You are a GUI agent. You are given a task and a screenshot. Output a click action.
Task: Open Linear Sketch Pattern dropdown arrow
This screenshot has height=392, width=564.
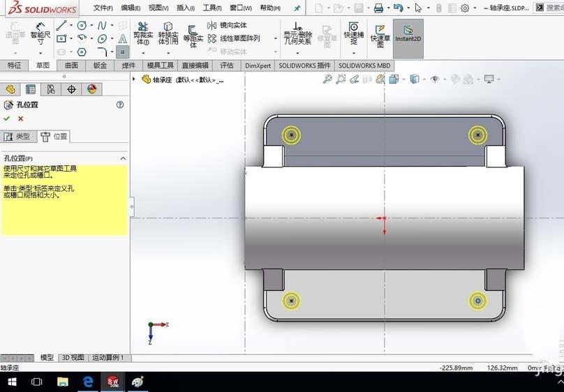pyautogui.click(x=276, y=38)
